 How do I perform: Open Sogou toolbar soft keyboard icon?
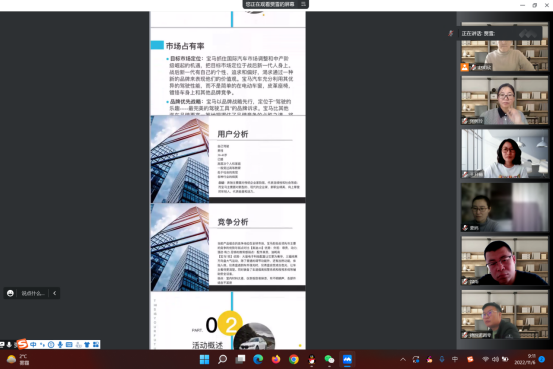coord(69,344)
